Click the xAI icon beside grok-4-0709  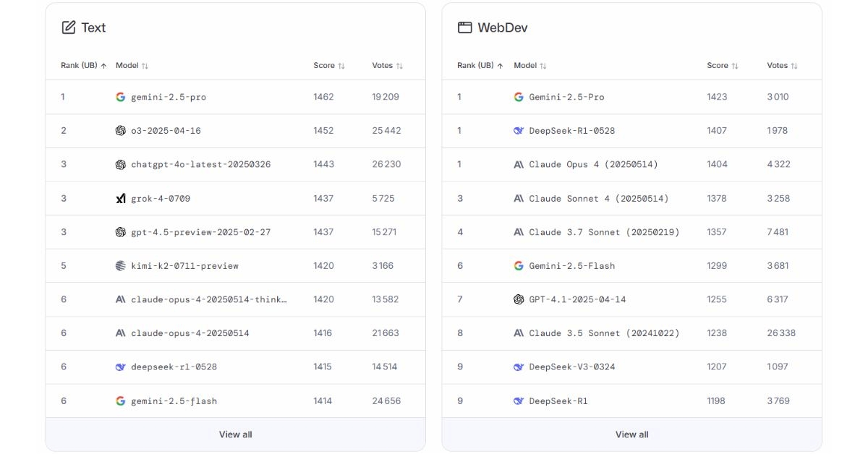pyautogui.click(x=121, y=198)
